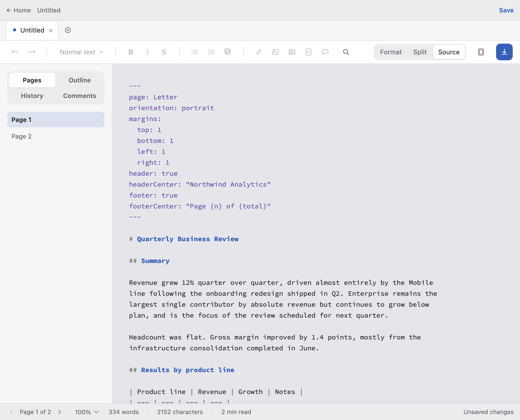Viewport: 520px width, 420px height.
Task: Click the 2 min read status entry
Action: [236, 412]
